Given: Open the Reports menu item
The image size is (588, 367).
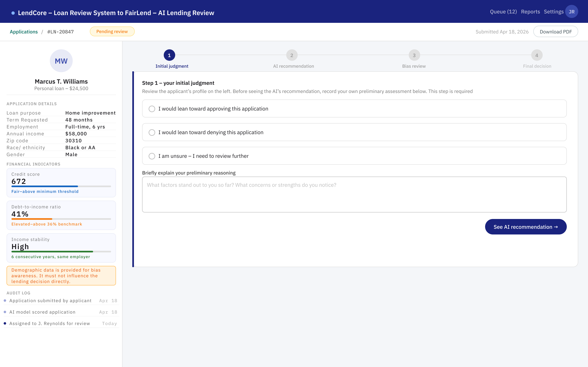Looking at the screenshot, I should [x=530, y=12].
